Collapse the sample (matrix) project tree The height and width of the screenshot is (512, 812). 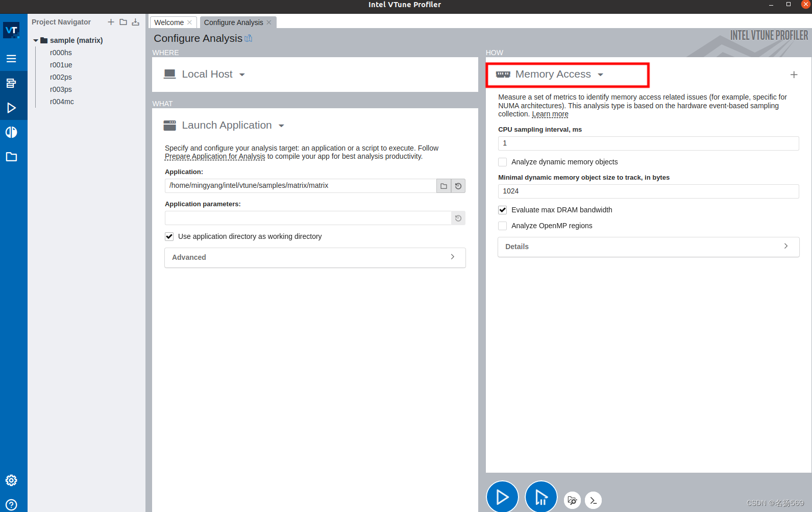tap(36, 40)
